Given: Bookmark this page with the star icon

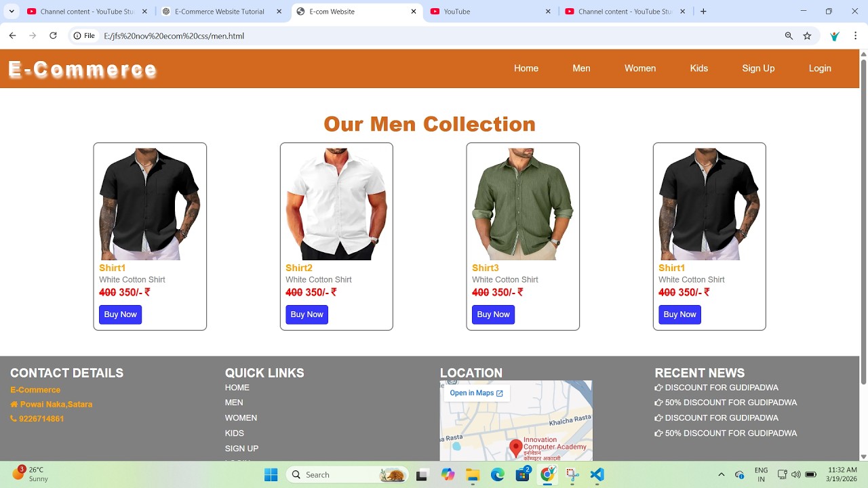Looking at the screenshot, I should [807, 36].
